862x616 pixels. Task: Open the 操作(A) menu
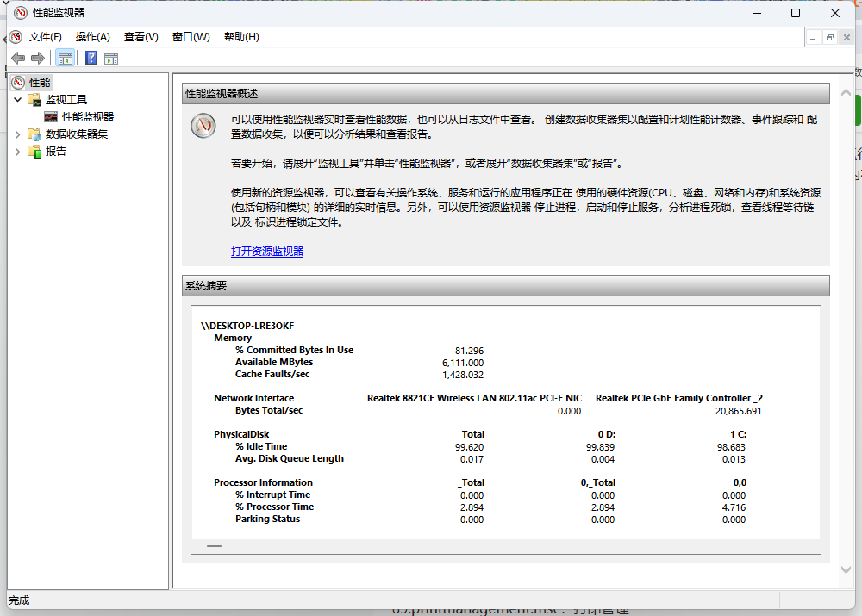93,37
